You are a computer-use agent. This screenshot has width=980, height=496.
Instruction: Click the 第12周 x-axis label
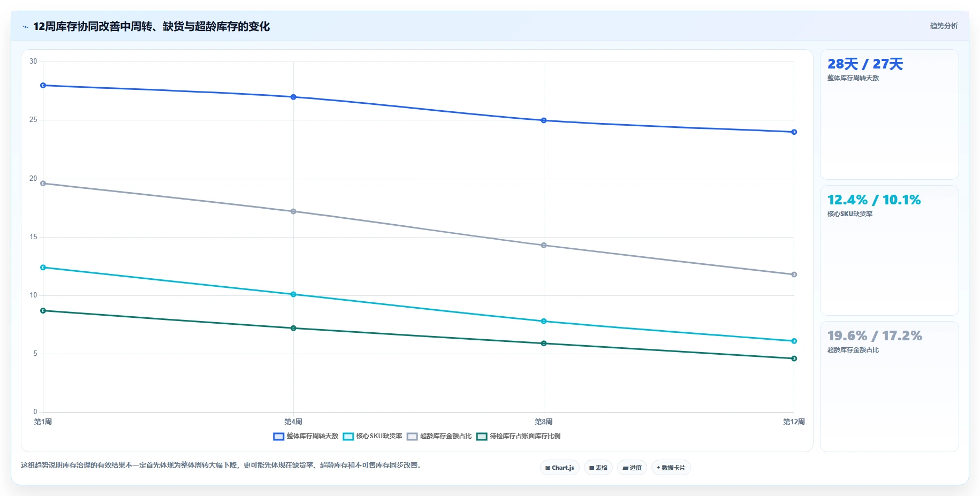point(794,422)
